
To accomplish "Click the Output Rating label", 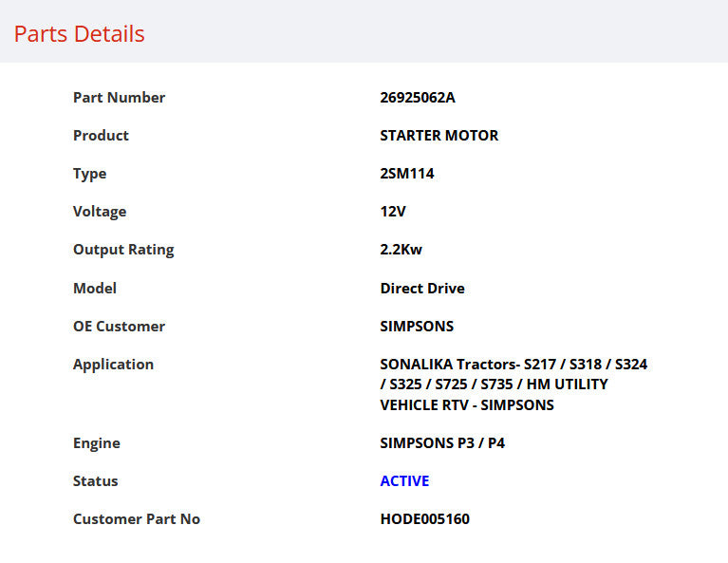I will tap(123, 250).
